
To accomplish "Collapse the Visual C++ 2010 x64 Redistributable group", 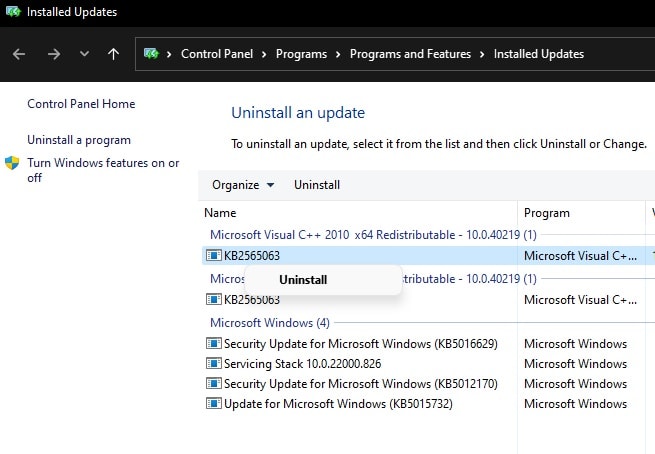I will [x=373, y=235].
